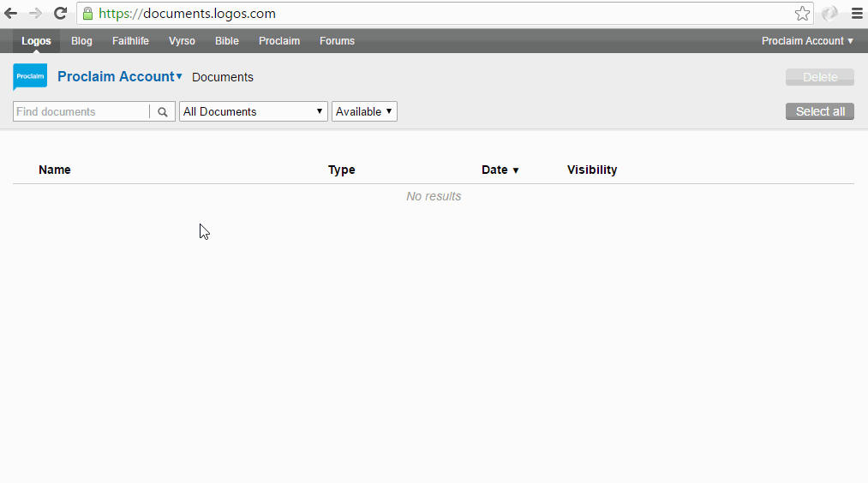
Task: Reload the page with refresh icon
Action: tap(60, 14)
